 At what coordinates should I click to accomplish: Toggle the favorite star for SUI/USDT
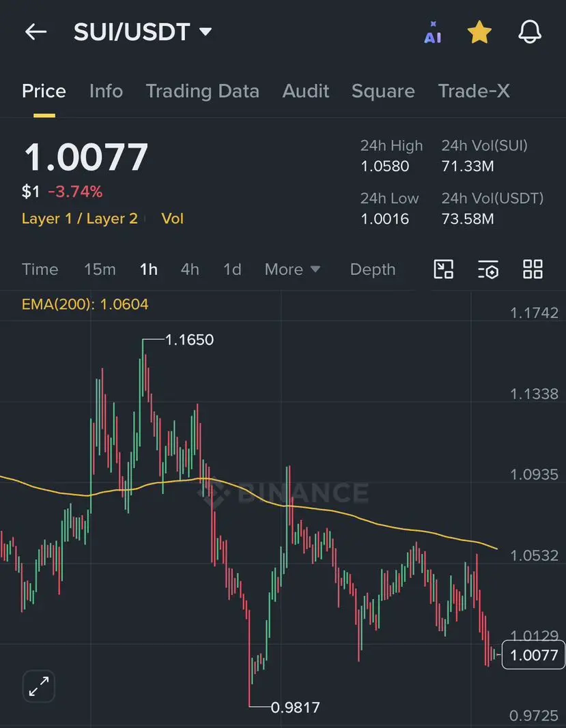point(479,33)
